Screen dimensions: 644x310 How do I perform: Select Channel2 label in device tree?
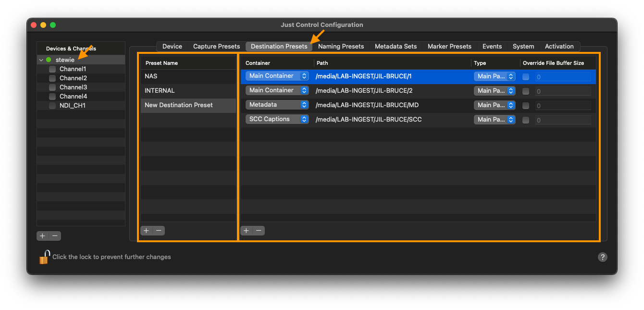73,78
